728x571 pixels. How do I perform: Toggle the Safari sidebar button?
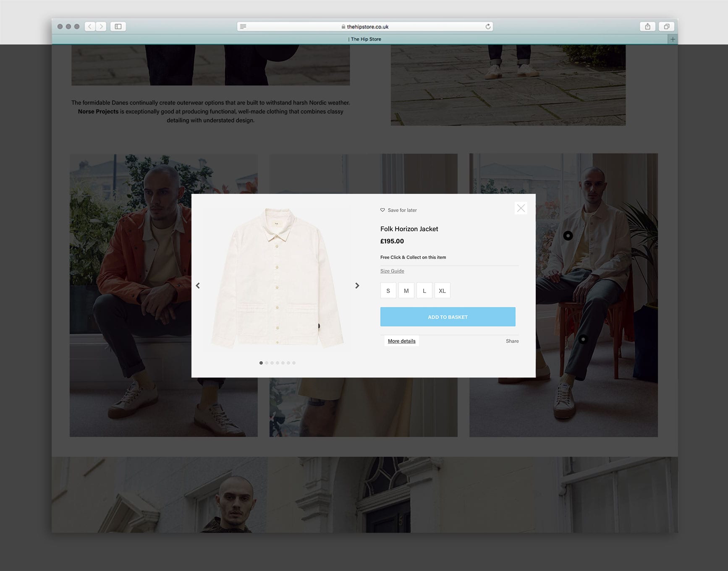click(118, 26)
